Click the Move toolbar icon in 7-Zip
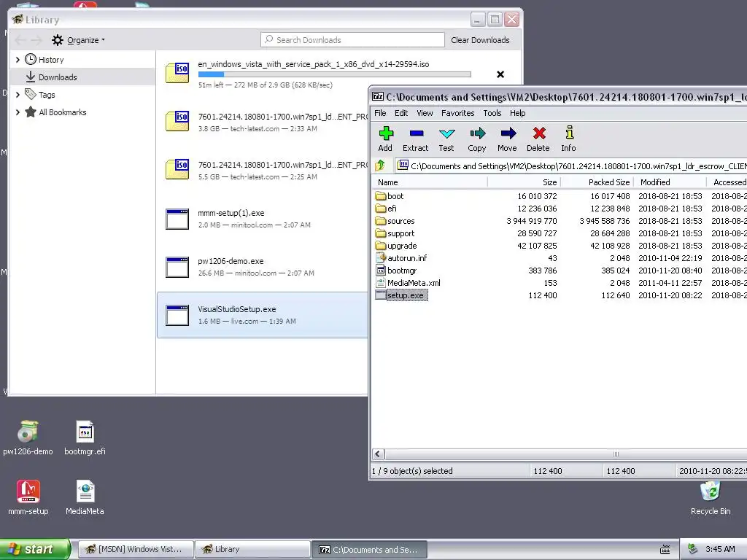Image resolution: width=747 pixels, height=560 pixels. (508, 139)
